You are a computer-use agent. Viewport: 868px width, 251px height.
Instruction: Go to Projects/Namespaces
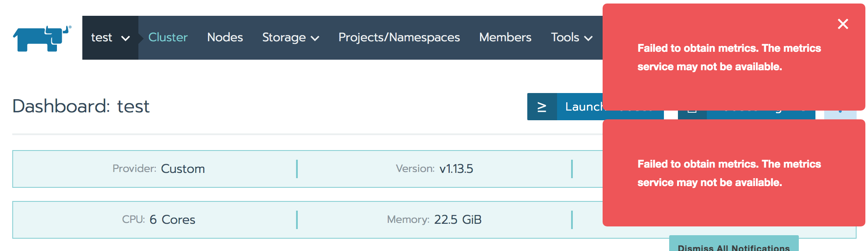tap(399, 38)
